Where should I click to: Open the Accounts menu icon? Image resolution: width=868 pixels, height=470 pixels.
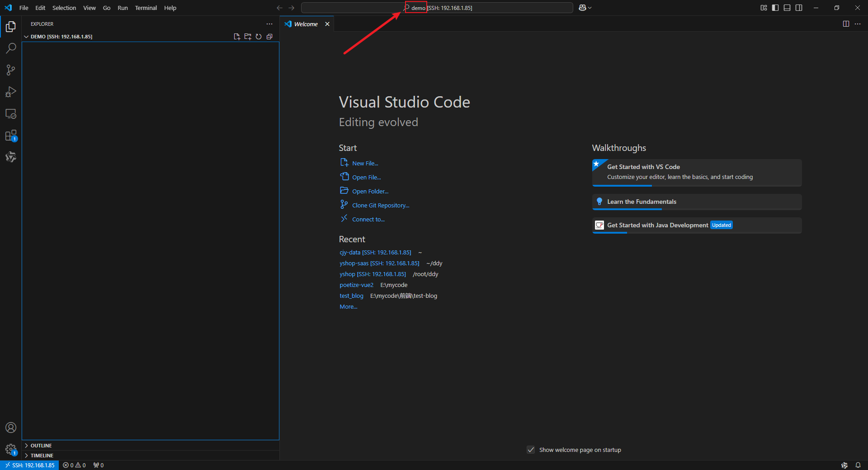tap(11, 428)
